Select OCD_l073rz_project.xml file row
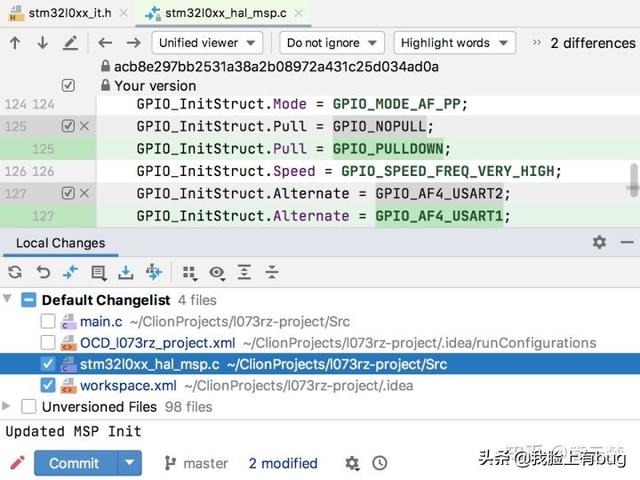This screenshot has width=640, height=480. pyautogui.click(x=320, y=343)
